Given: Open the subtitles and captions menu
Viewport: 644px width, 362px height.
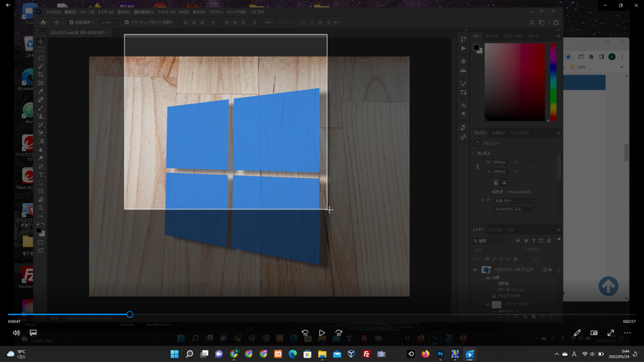Looking at the screenshot, I should [33, 332].
